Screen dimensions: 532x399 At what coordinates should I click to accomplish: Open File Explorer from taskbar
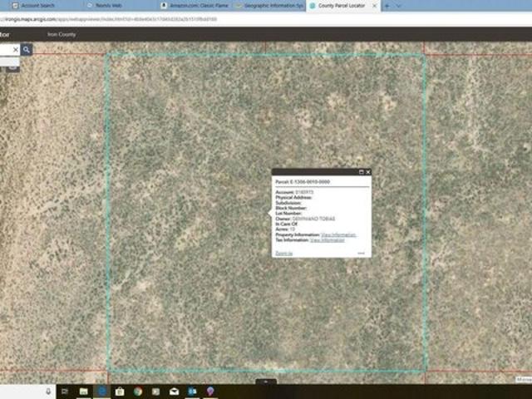pyautogui.click(x=84, y=391)
